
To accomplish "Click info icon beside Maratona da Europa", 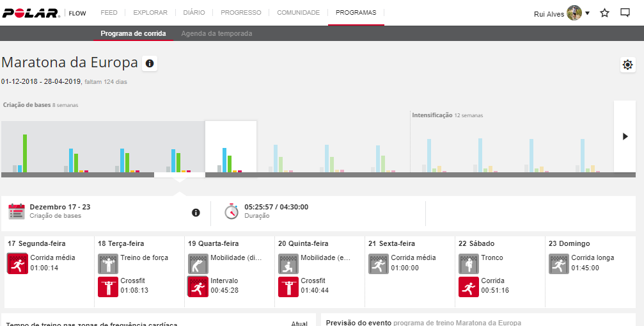I will tap(150, 63).
